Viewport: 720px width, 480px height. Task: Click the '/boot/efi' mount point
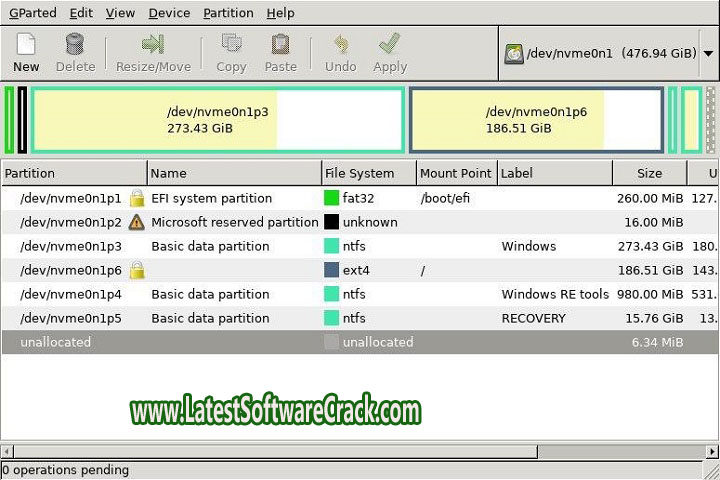[x=445, y=198]
